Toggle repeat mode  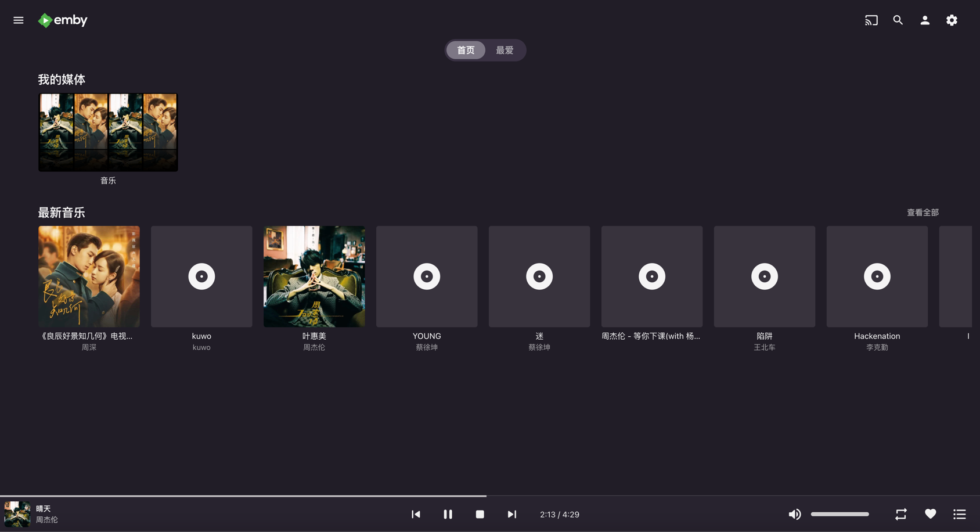tap(901, 514)
